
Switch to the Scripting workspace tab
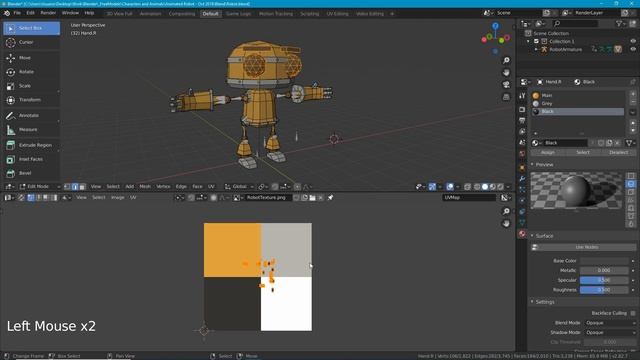click(x=309, y=13)
